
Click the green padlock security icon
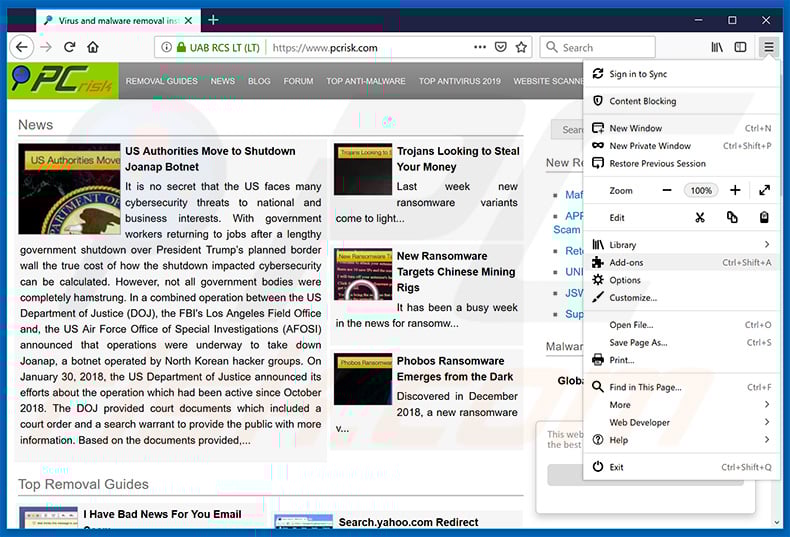(x=181, y=47)
